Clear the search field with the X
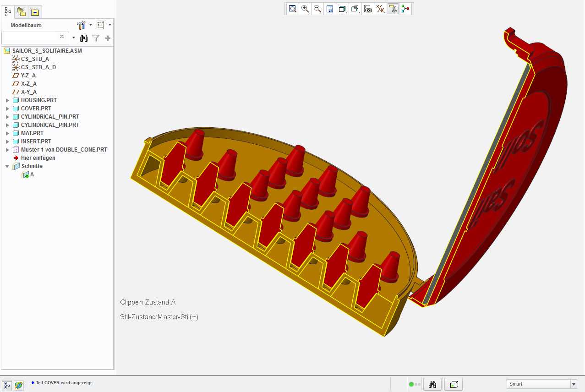 click(62, 37)
